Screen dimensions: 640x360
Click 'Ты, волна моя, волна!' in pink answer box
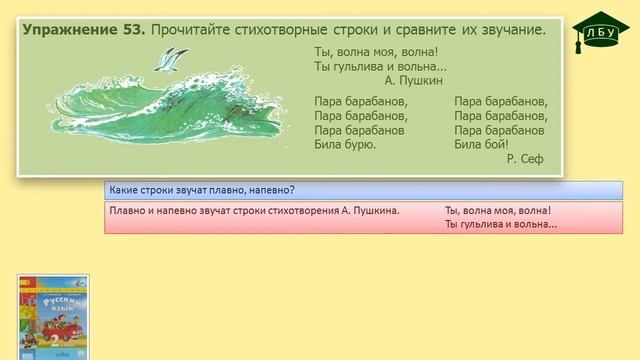tap(498, 211)
